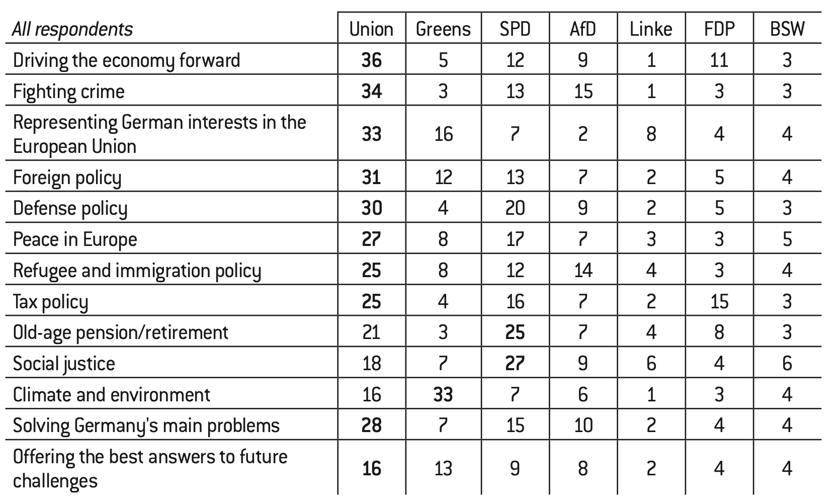
Task: Click the AfD column header
Action: pos(582,29)
